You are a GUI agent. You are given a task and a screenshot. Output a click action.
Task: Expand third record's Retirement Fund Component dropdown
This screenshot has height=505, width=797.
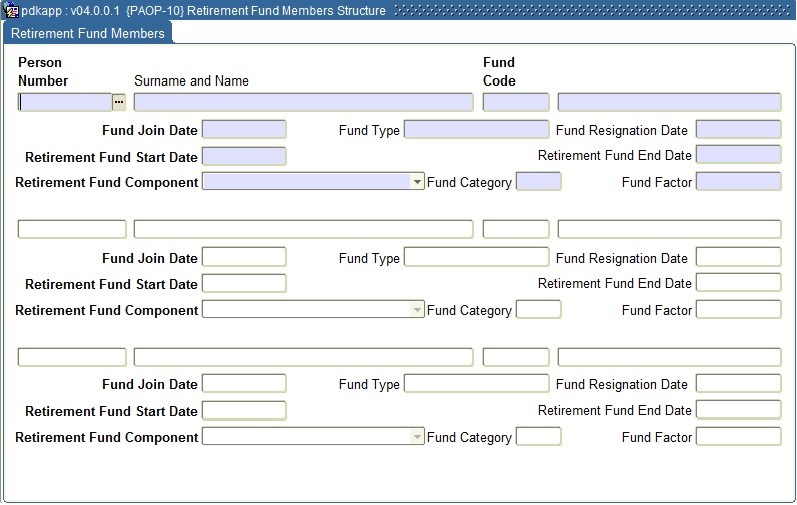417,437
